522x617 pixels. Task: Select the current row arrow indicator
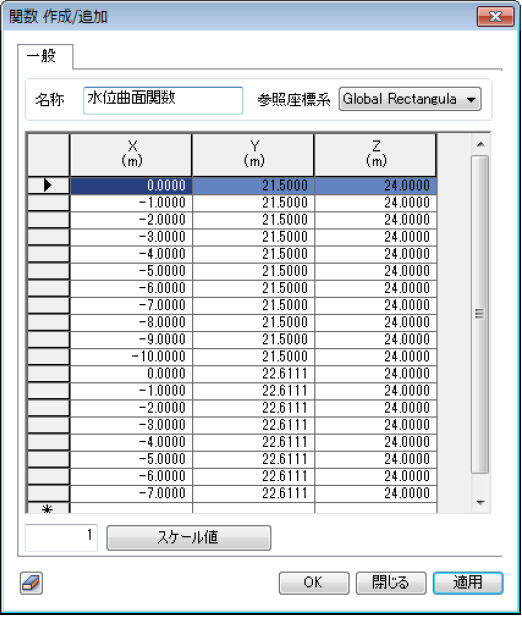(x=48, y=185)
